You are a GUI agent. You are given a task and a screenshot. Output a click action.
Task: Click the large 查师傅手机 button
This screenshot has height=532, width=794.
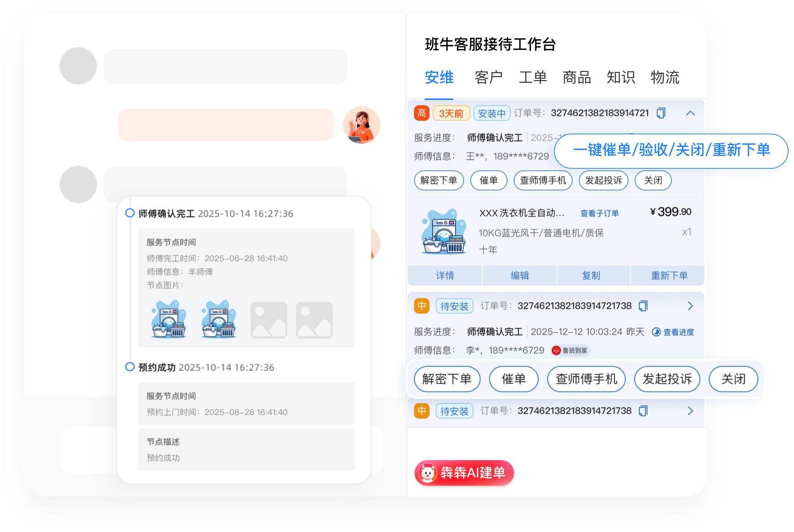click(x=586, y=379)
